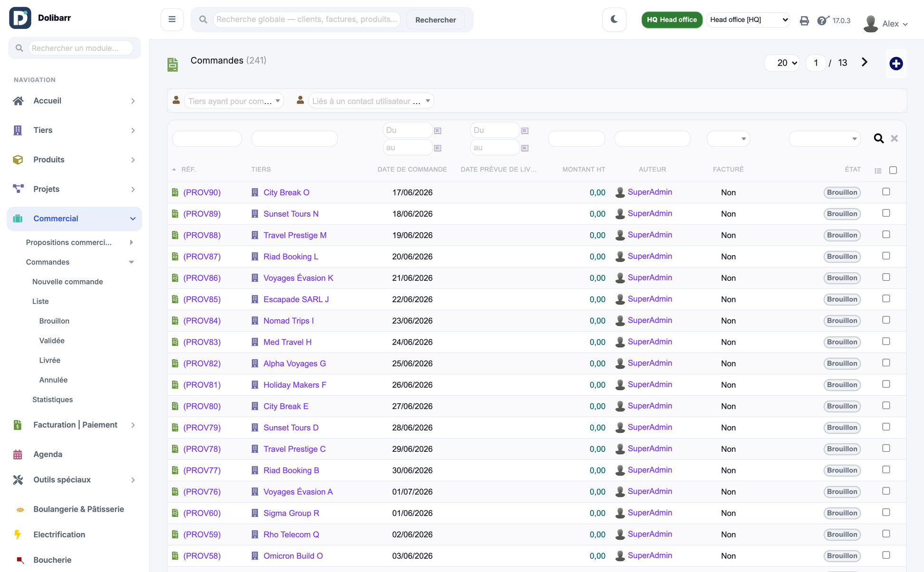The height and width of the screenshot is (572, 924).
Task: Open the Statistiques menu item
Action: tap(52, 400)
